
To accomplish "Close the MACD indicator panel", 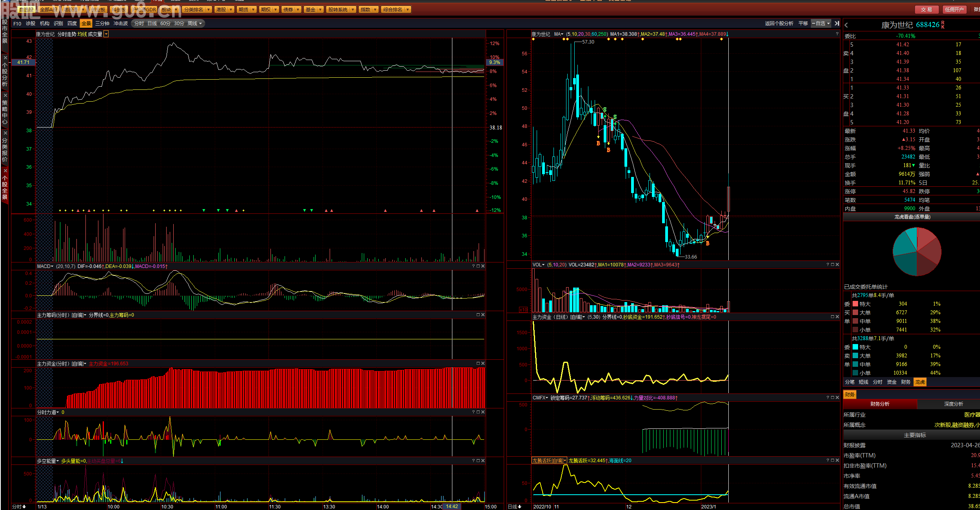I will point(483,266).
